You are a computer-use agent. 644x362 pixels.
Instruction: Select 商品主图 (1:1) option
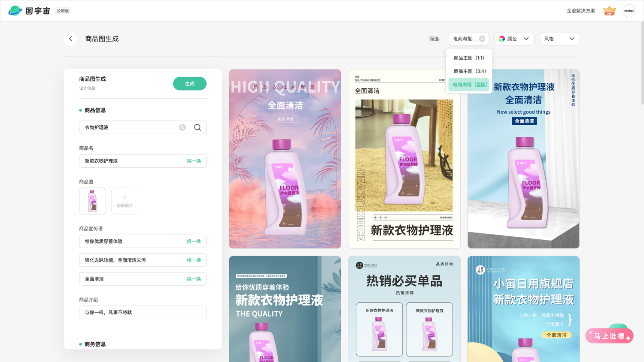coord(469,58)
